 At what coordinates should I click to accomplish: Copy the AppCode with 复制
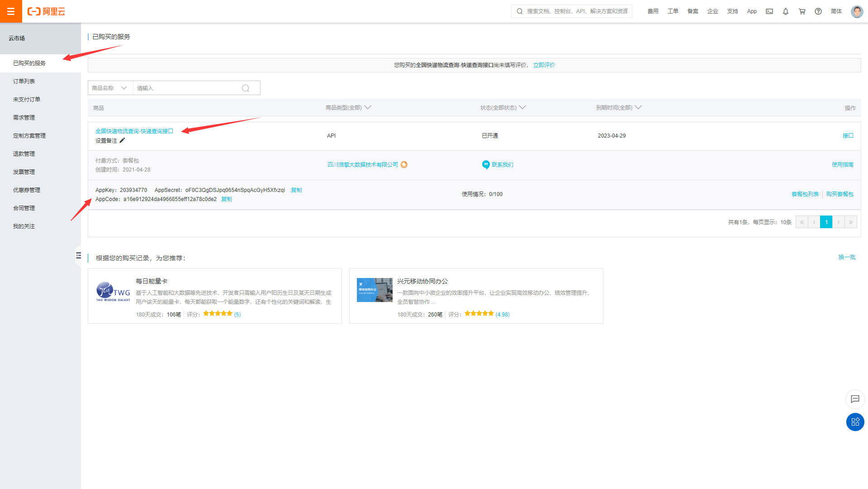pos(227,199)
